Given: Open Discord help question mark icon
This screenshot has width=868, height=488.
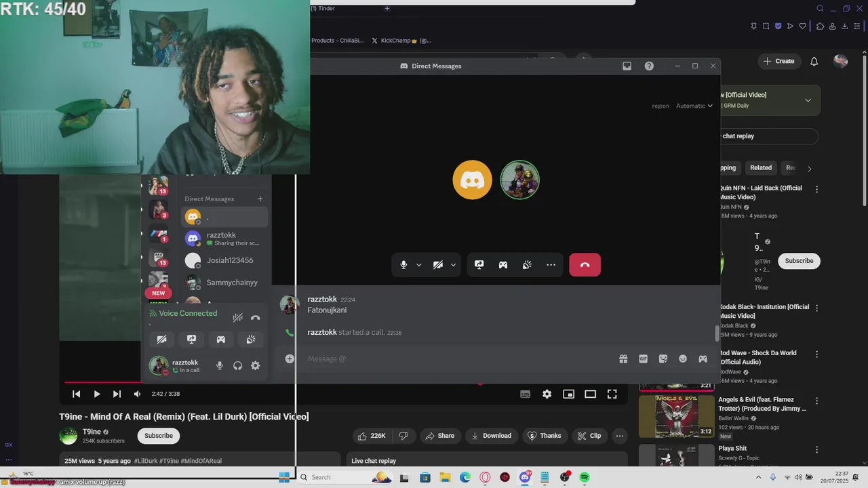Looking at the screenshot, I should click(x=649, y=66).
